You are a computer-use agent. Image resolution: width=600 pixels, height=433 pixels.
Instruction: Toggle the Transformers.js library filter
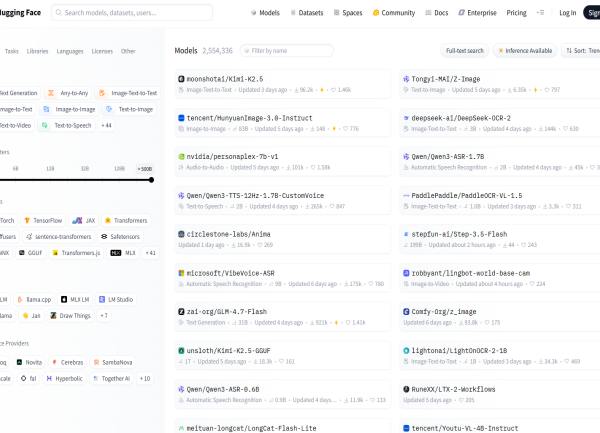coord(76,253)
